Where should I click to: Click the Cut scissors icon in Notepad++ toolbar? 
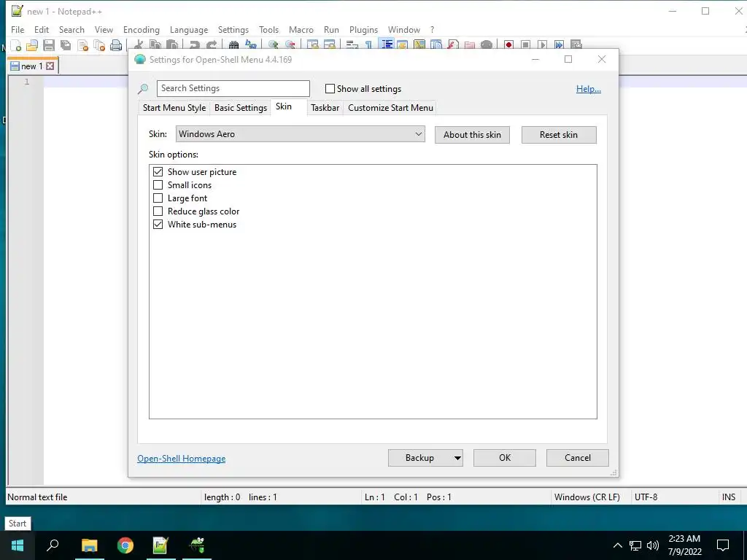(139, 45)
